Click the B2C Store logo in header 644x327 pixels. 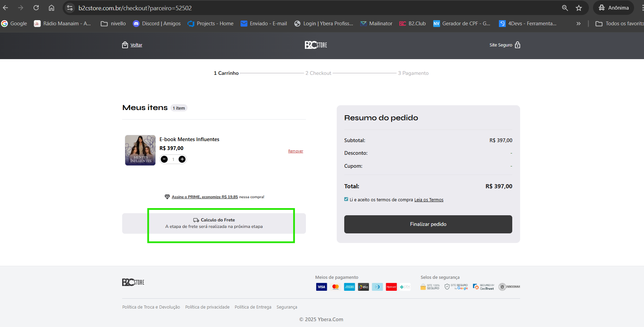(x=316, y=45)
